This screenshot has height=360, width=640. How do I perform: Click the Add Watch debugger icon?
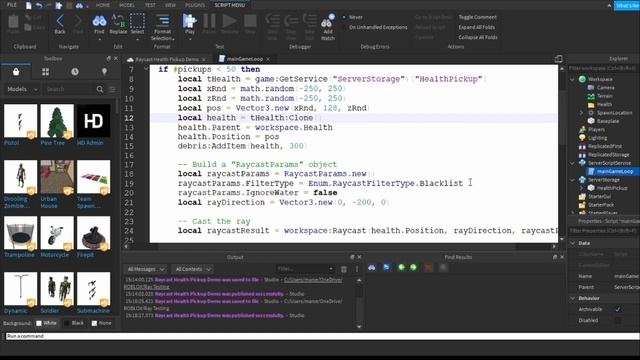[x=327, y=21]
